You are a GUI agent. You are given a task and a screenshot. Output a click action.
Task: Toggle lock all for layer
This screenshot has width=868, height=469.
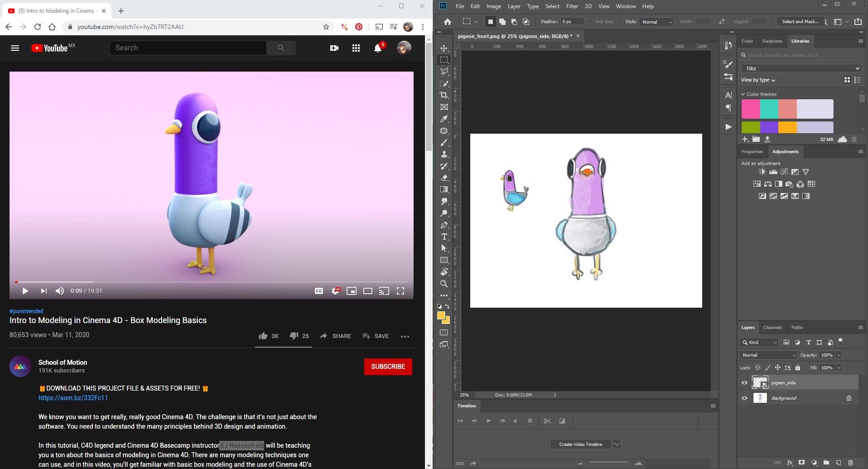point(798,367)
